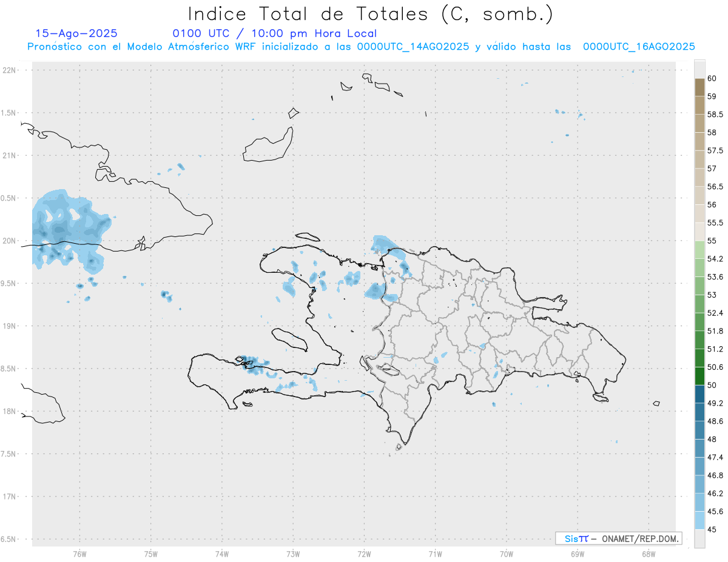
Task: Click the '17N' latitude label
Action: [10, 497]
